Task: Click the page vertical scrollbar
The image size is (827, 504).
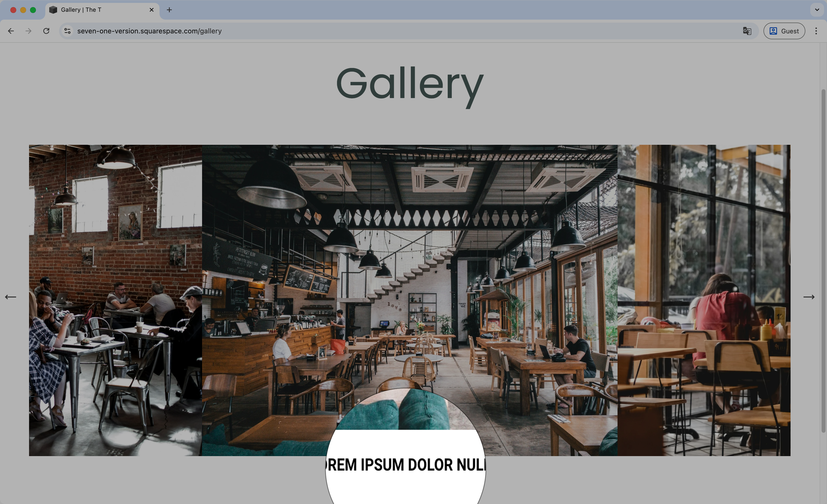Action: [x=823, y=260]
